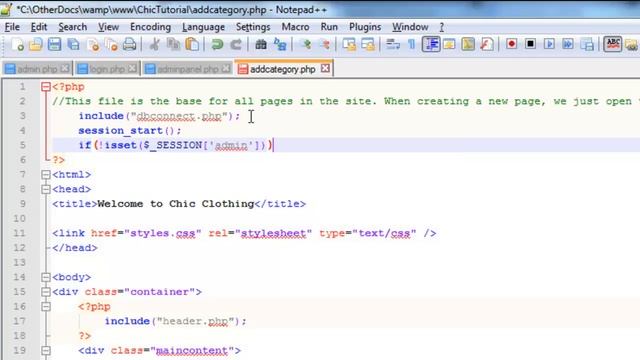Screen dimensions: 640x360
Task: Create a new file with New icon
Action: (17, 44)
